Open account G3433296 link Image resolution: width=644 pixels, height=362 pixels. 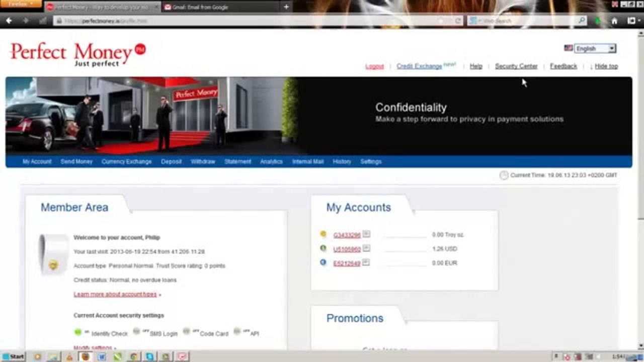347,235
